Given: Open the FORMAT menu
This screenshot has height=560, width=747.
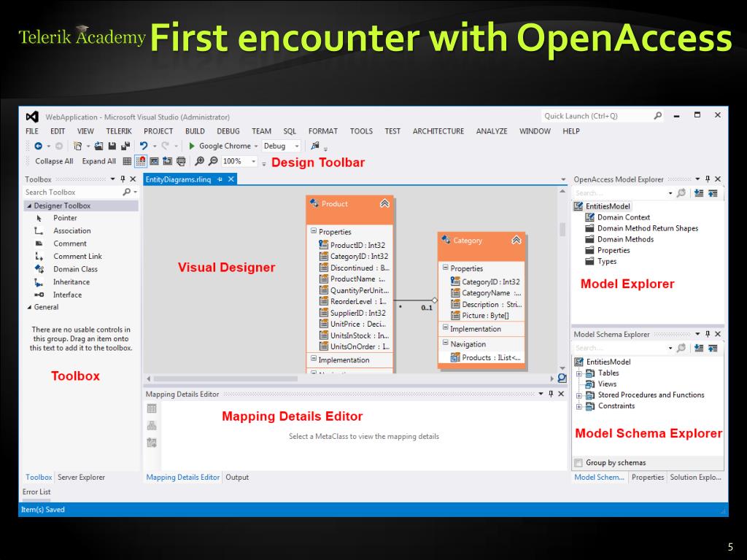Looking at the screenshot, I should (322, 131).
